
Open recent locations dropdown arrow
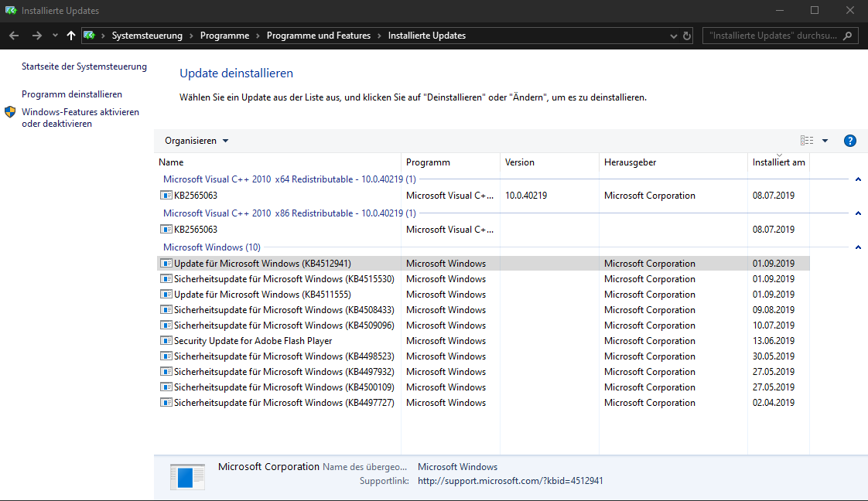55,36
